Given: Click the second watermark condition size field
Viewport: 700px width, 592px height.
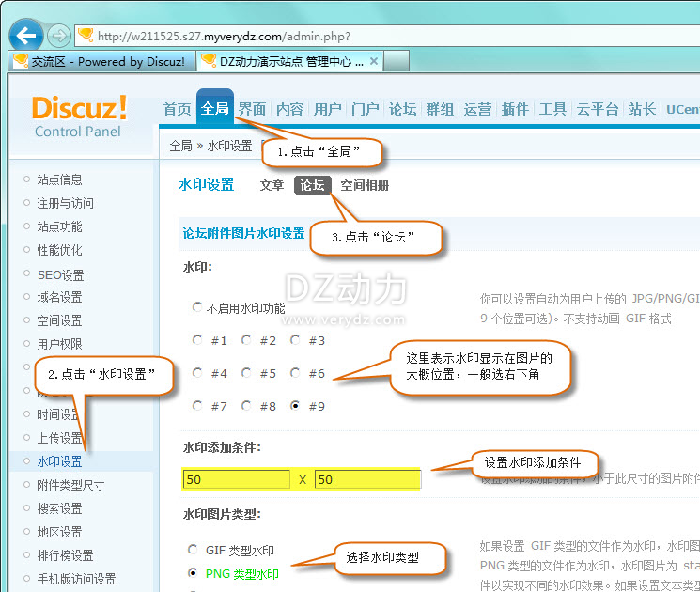Looking at the screenshot, I should [367, 479].
